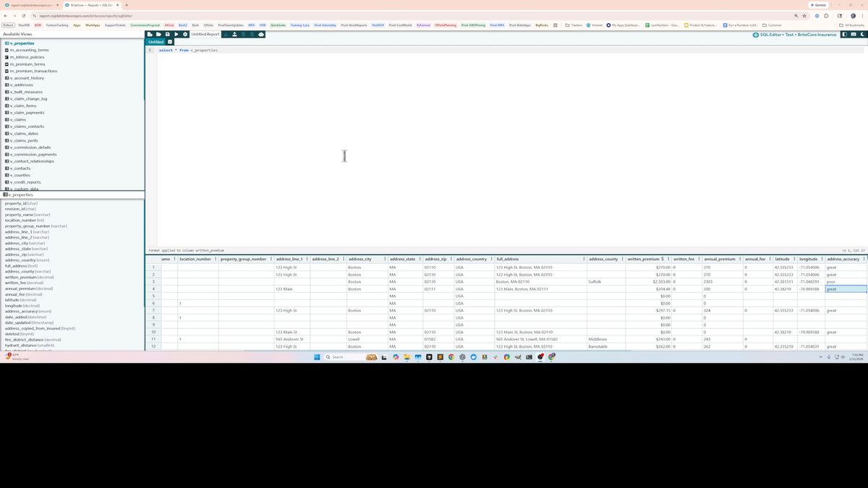The width and height of the screenshot is (868, 488).
Task: Open a saved report with folder icon
Action: pos(158,34)
